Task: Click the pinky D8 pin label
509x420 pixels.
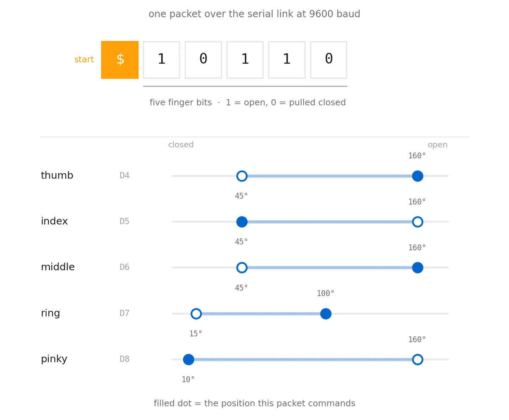Action: 124,359
